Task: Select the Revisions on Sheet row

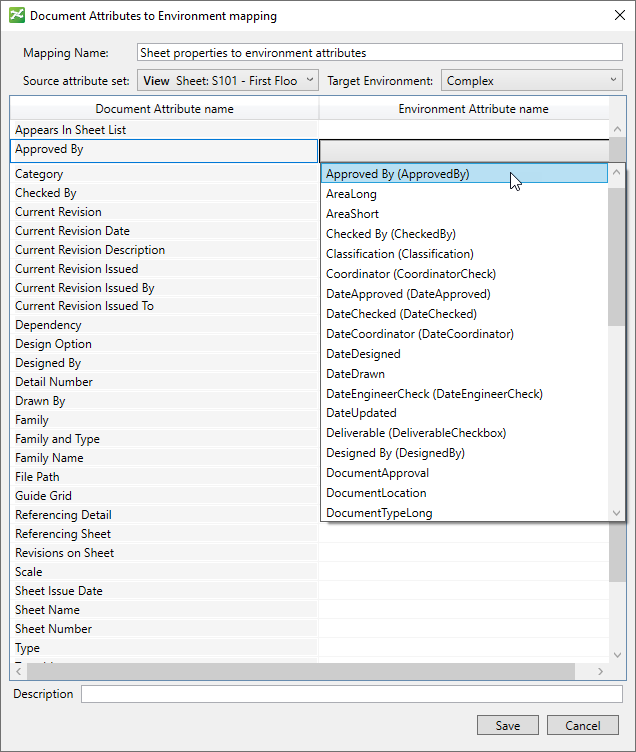Action: 164,553
